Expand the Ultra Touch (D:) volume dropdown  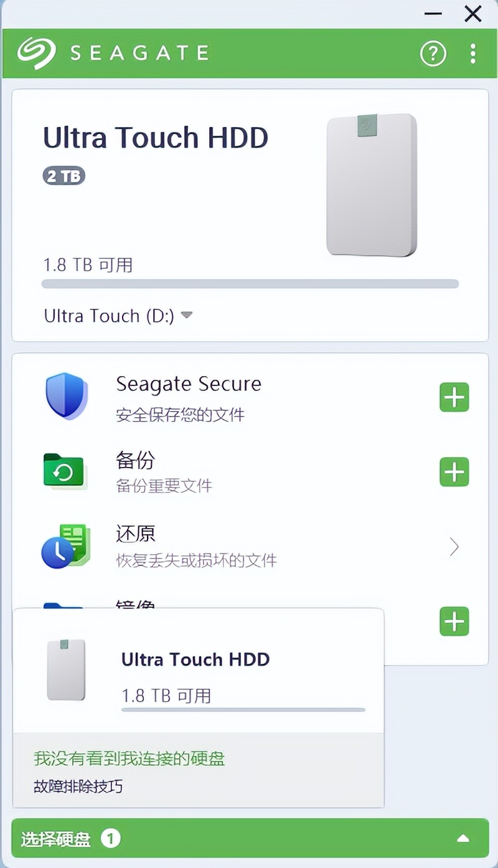(x=187, y=316)
